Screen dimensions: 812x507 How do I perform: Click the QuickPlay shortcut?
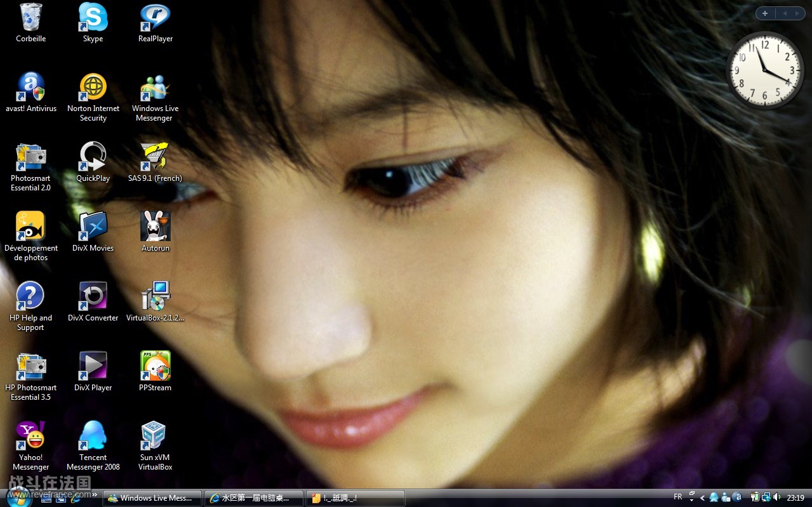(x=93, y=162)
